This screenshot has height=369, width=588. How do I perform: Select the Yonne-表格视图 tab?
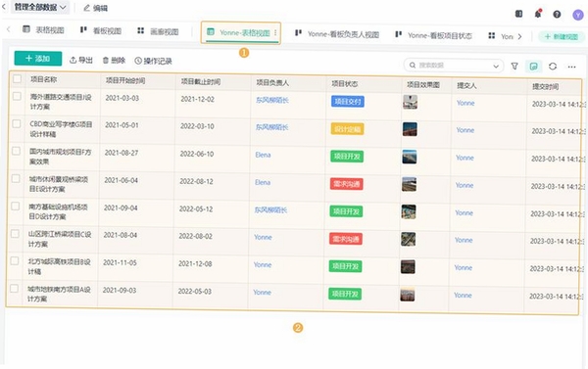(241, 32)
